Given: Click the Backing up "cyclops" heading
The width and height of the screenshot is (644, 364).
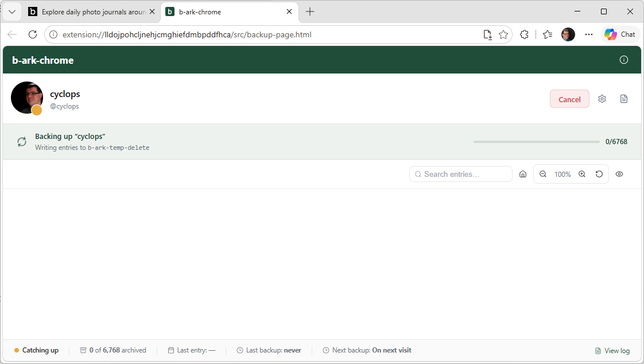Looking at the screenshot, I should click(x=70, y=137).
